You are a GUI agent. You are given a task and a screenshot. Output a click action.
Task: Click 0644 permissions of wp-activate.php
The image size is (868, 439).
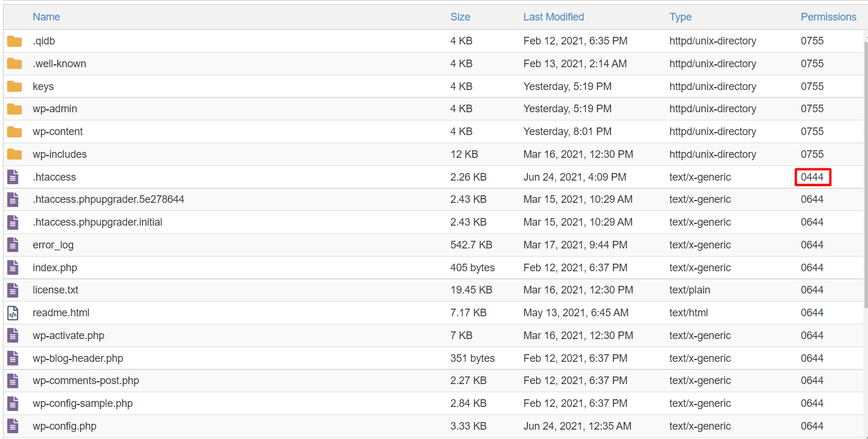[x=812, y=336]
